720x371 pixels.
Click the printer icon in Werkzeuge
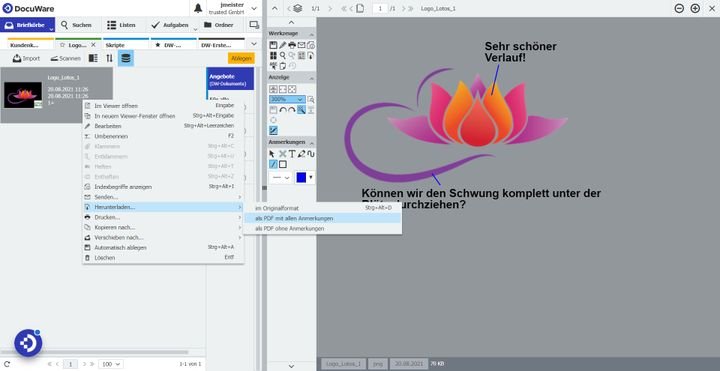point(292,45)
